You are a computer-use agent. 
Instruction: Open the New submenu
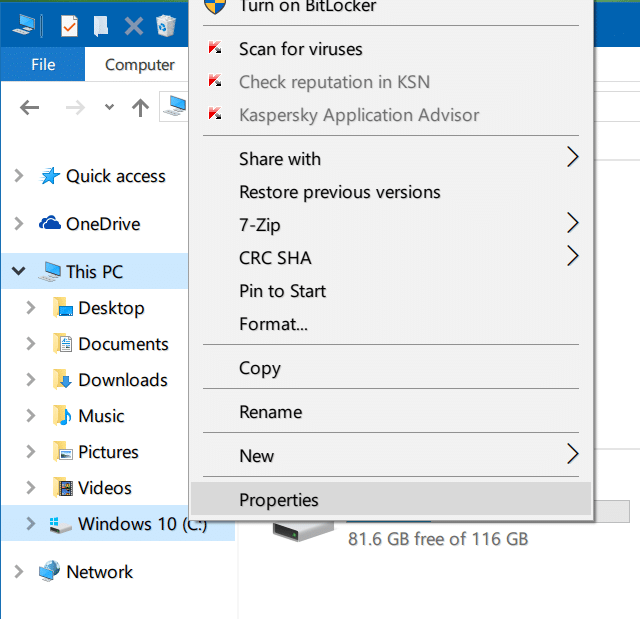click(x=391, y=456)
